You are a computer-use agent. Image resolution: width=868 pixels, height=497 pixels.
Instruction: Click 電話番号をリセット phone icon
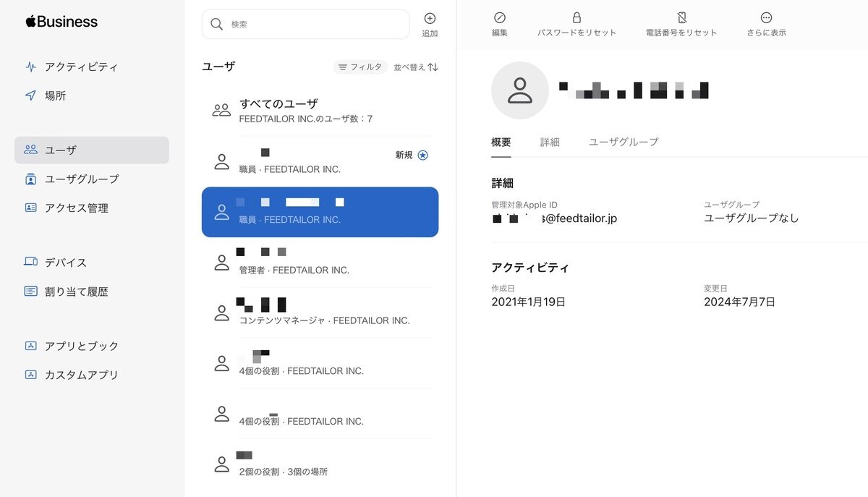(681, 17)
